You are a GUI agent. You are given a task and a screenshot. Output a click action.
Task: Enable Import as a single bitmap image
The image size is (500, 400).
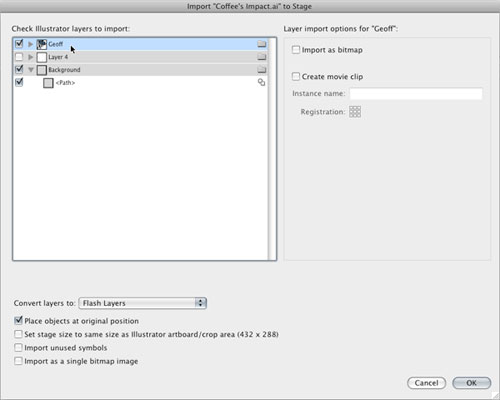(18, 361)
